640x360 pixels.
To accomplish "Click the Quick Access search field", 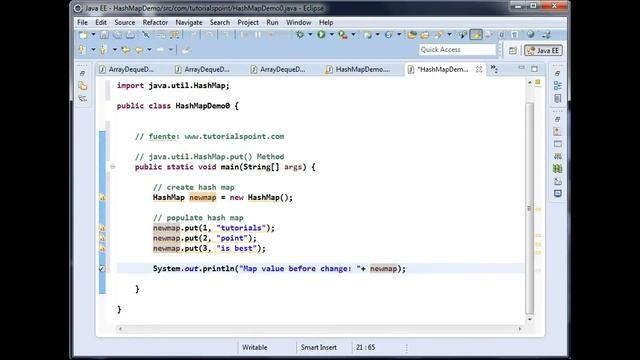I will tap(457, 49).
